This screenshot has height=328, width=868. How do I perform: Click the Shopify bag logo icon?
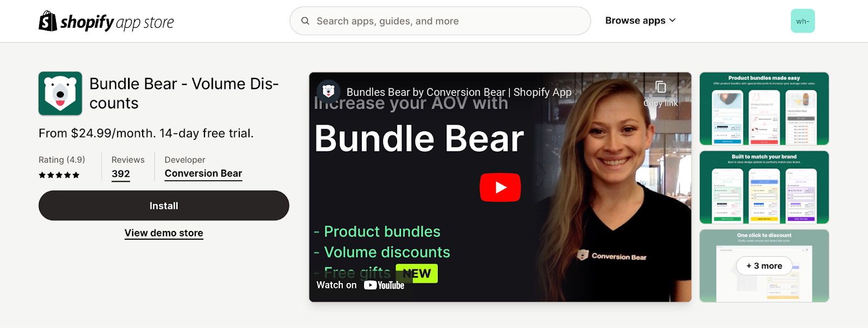pos(48,21)
